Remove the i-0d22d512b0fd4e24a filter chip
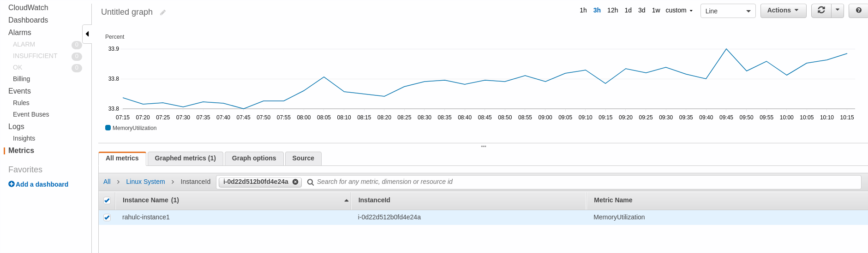868x253 pixels. tap(295, 182)
